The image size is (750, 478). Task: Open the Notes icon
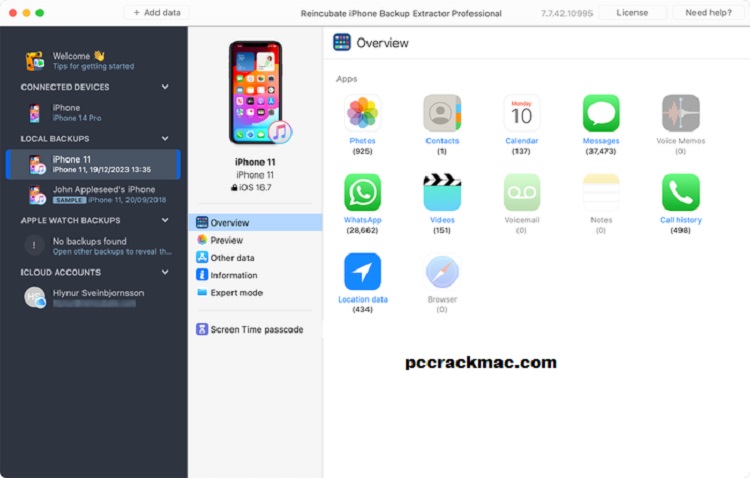coord(601,192)
